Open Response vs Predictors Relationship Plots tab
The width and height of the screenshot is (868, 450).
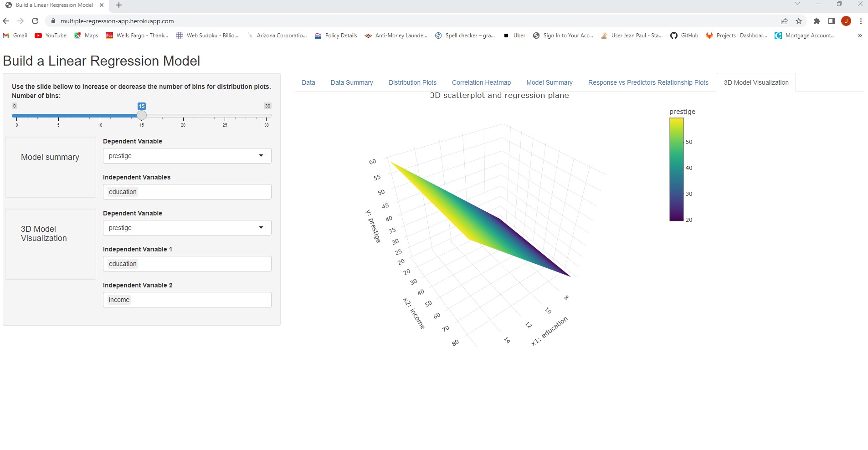click(x=648, y=82)
